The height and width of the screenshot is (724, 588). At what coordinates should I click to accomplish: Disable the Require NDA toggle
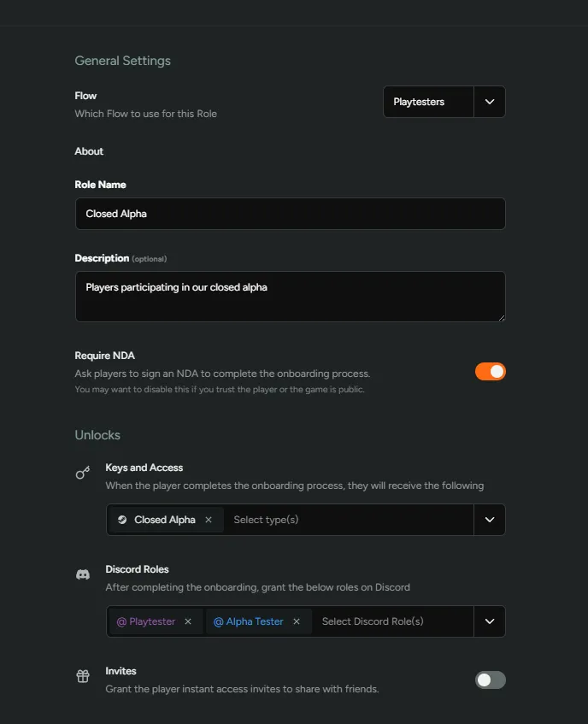click(490, 371)
